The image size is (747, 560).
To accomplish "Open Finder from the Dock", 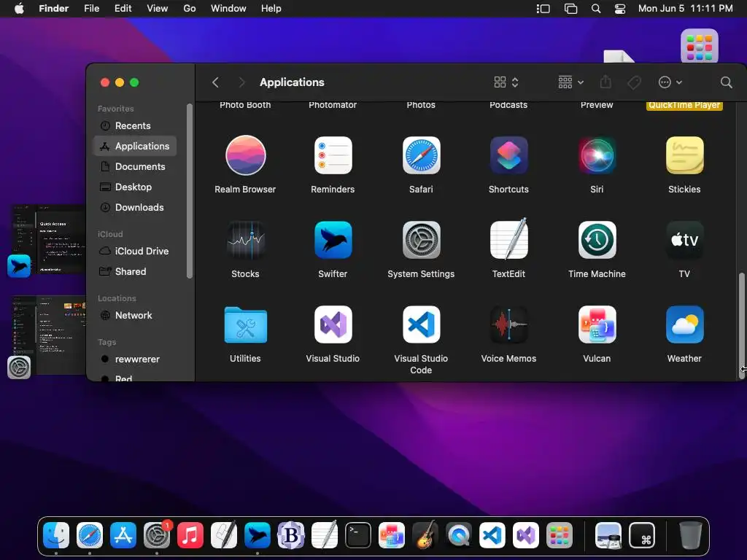I will tap(56, 535).
